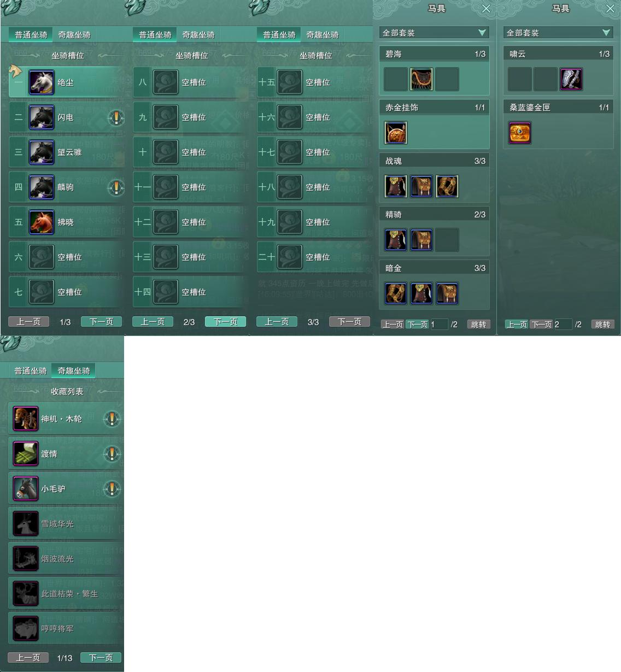Expand the 全部套装 dropdown in second 马具 panel
Screen dimensions: 621x672
tap(558, 33)
